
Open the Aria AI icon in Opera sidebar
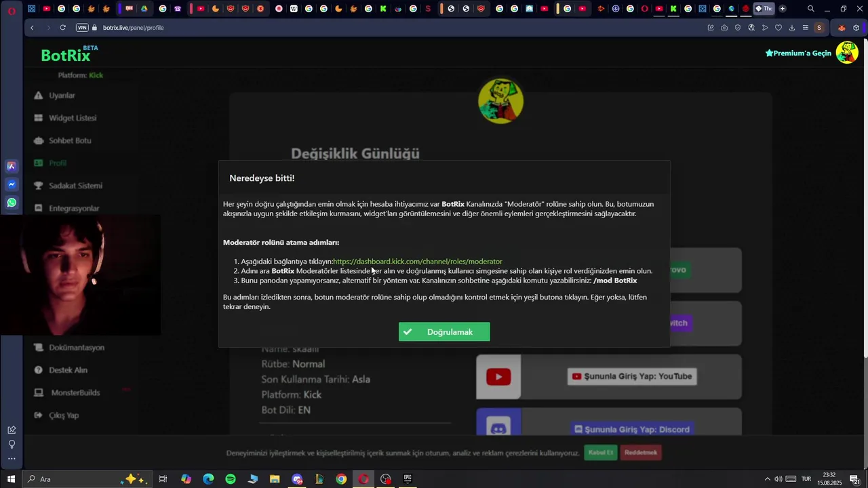(x=12, y=166)
